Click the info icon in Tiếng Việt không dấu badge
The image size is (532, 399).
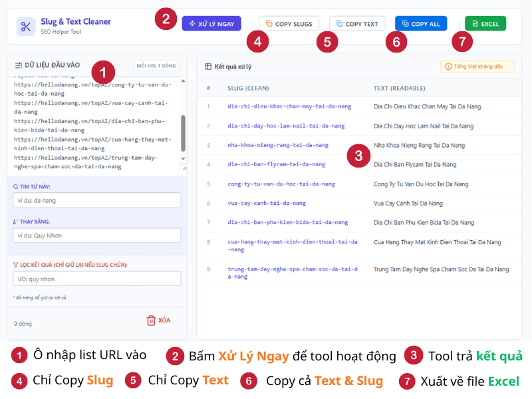(x=448, y=66)
